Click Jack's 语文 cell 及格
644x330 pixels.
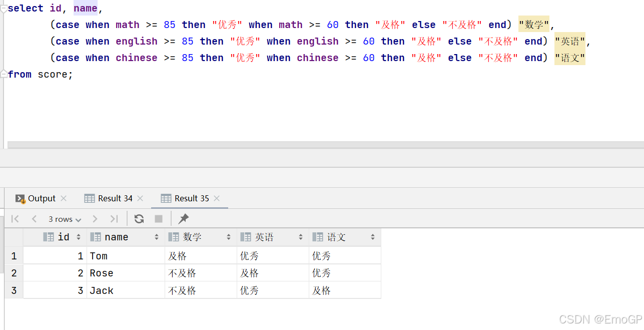(x=345, y=290)
